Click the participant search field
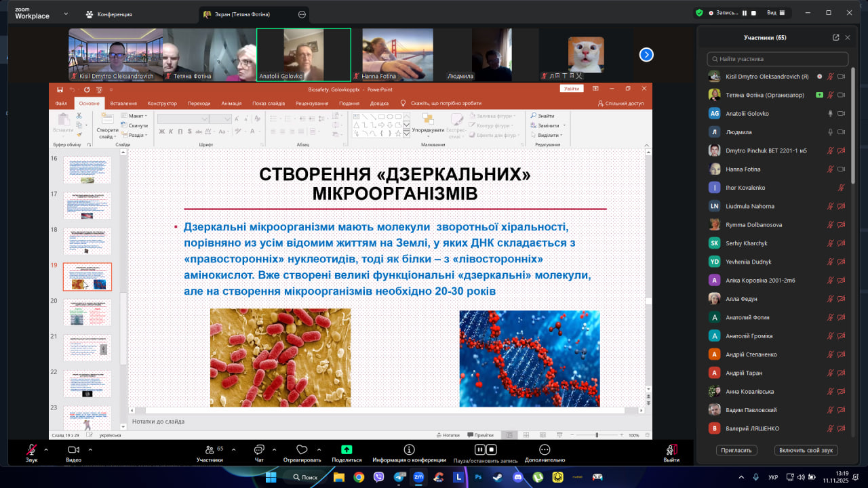The height and width of the screenshot is (488, 868). tap(777, 59)
